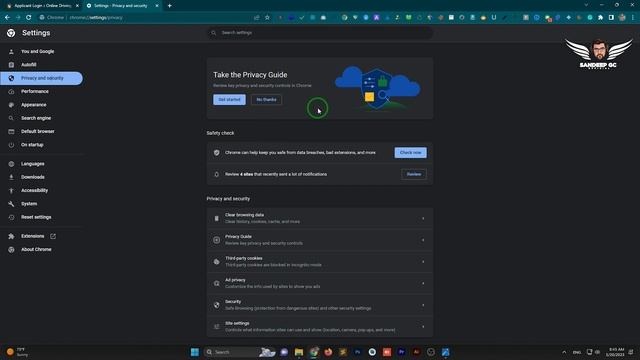Open Downloads settings

tap(33, 177)
